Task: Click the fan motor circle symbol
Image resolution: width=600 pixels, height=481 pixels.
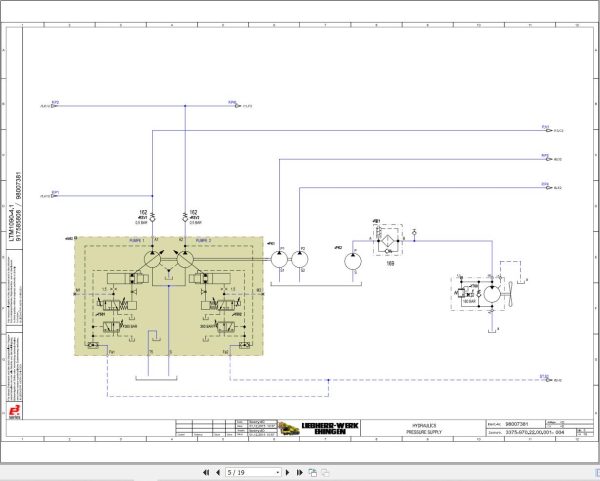Action: (x=492, y=294)
